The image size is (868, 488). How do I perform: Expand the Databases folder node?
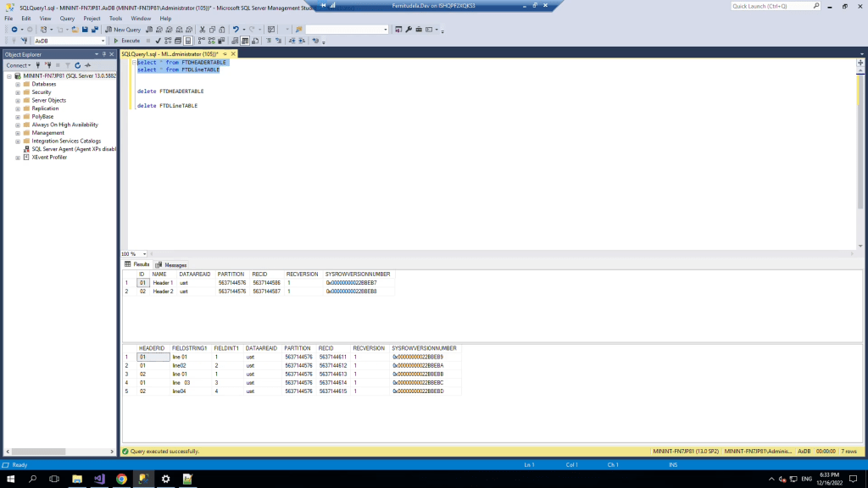pos(18,84)
